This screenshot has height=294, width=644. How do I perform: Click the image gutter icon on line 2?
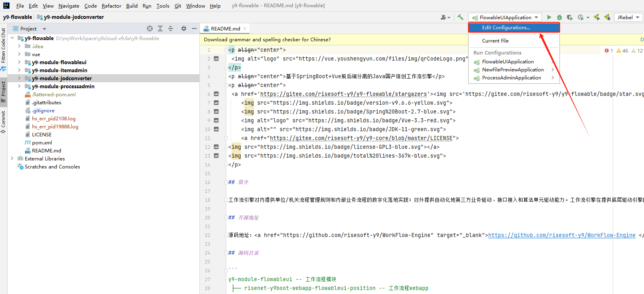(x=216, y=59)
